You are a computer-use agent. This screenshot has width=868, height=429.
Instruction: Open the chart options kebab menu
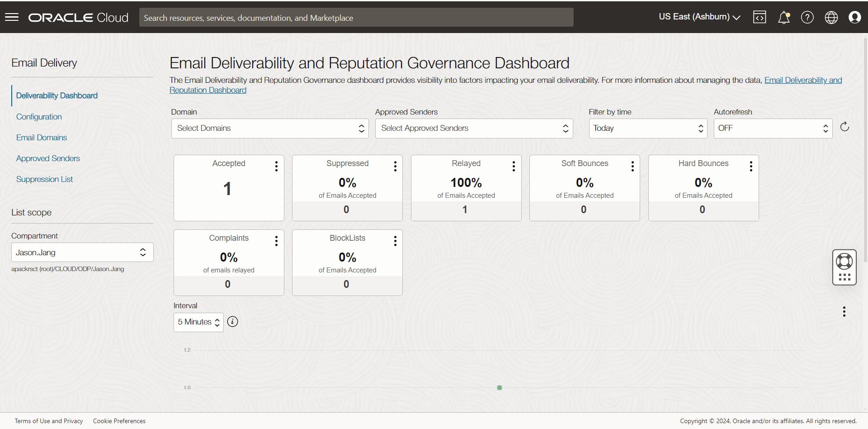pyautogui.click(x=844, y=311)
